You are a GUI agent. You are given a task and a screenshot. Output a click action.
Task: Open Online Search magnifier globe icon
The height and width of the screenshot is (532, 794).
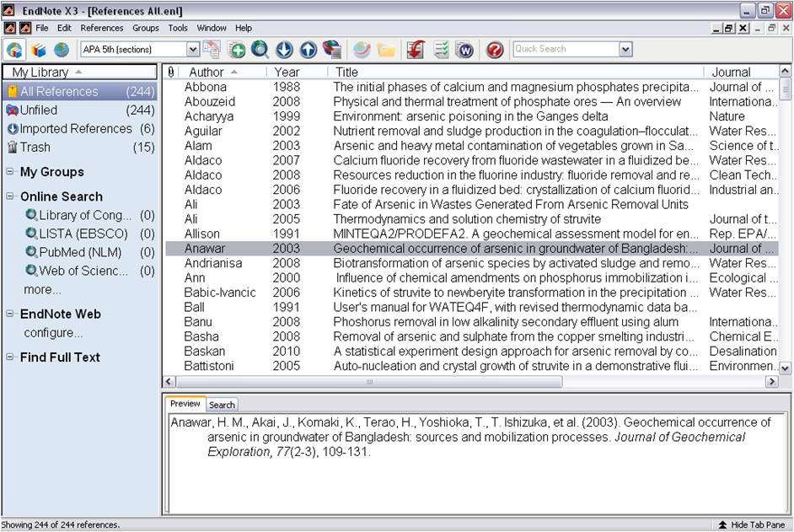[x=260, y=50]
